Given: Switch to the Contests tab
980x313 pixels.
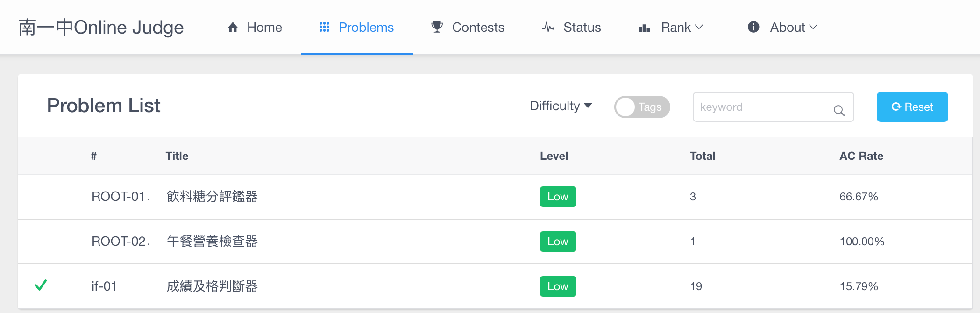Looking at the screenshot, I should click(x=468, y=27).
